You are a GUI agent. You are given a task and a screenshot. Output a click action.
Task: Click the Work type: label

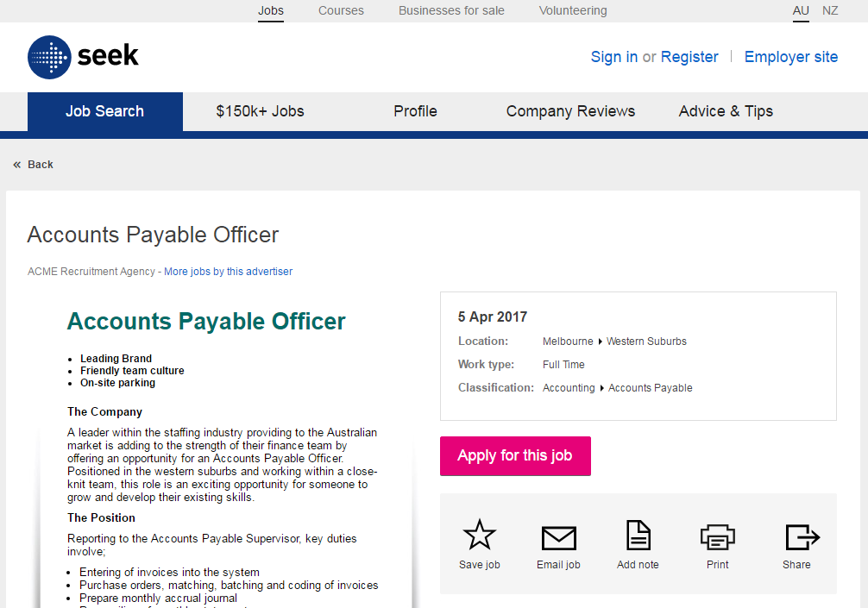coord(486,365)
